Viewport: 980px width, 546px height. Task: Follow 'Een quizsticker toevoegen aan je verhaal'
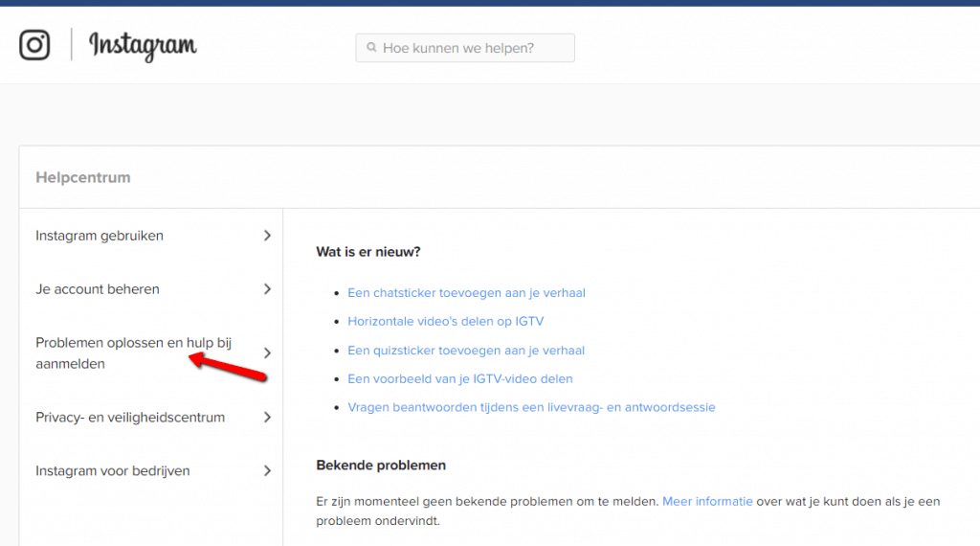coord(466,351)
